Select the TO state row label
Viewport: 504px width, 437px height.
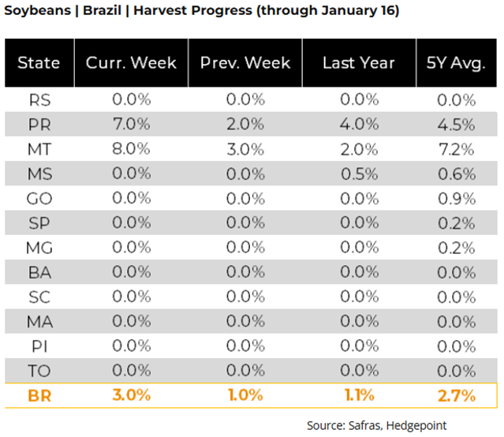pos(39,370)
